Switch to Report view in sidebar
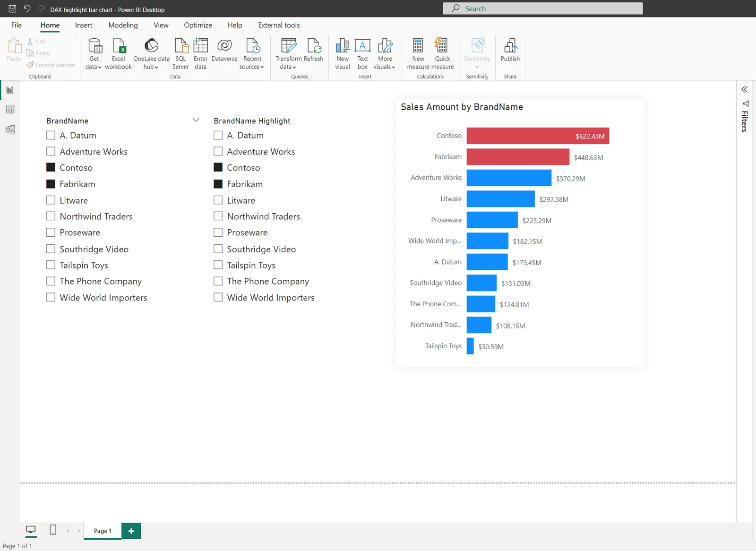756x551 pixels. tap(10, 90)
